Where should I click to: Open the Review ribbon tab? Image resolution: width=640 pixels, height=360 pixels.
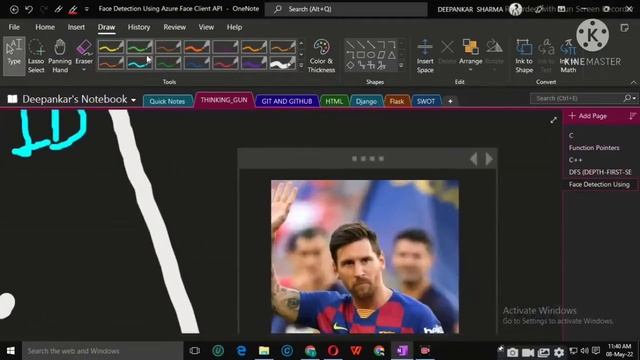tap(175, 27)
